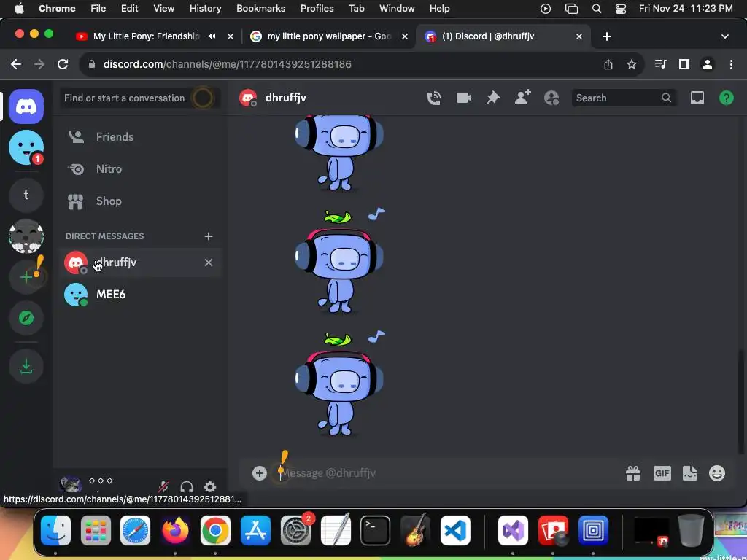
Task: Expand the tab search dropdown
Action: pyautogui.click(x=724, y=36)
